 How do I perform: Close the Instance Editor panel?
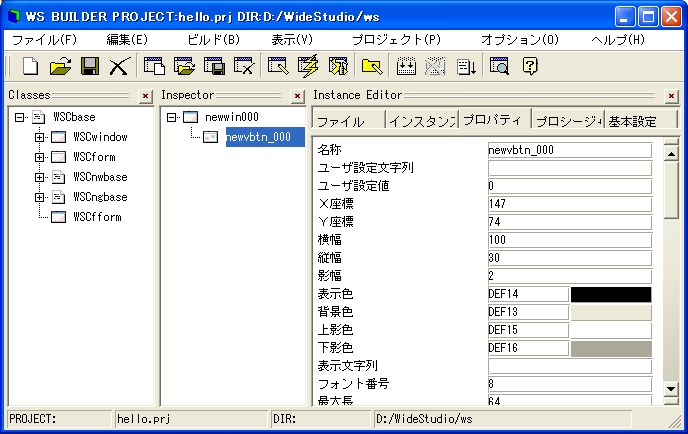coord(671,96)
